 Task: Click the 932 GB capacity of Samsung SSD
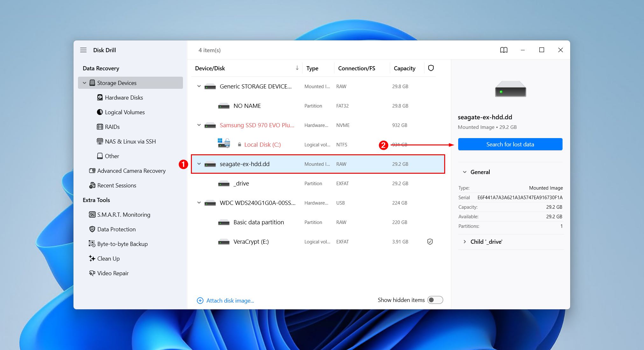pyautogui.click(x=400, y=125)
